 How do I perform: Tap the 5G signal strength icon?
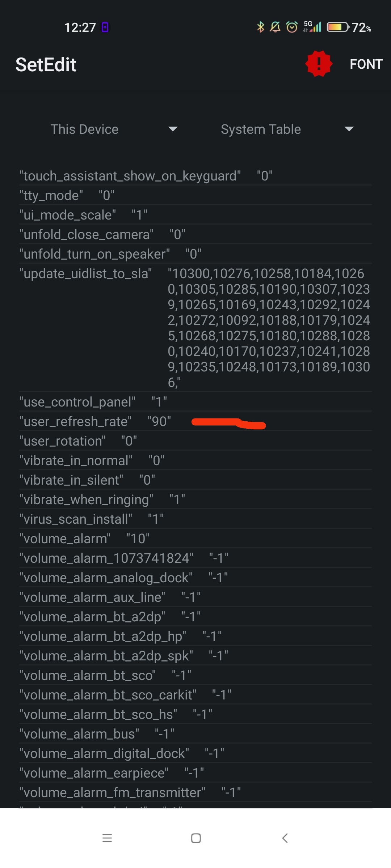(x=312, y=27)
